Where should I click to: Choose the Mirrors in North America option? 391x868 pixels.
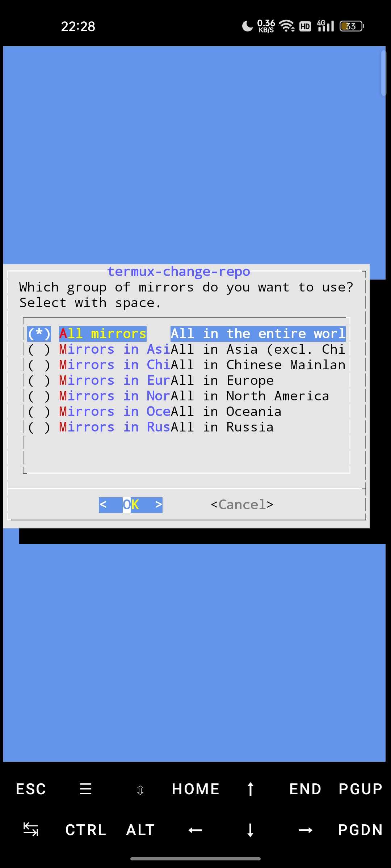click(x=186, y=396)
